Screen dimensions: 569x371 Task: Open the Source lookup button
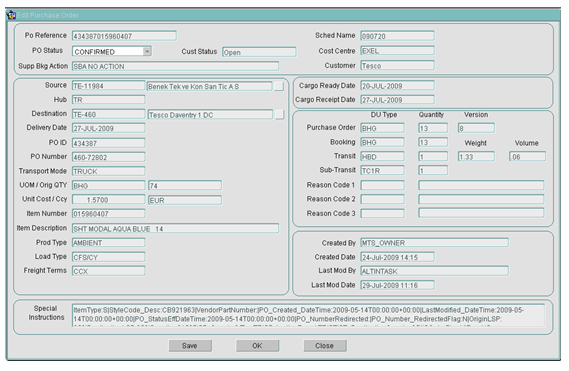pyautogui.click(x=279, y=86)
